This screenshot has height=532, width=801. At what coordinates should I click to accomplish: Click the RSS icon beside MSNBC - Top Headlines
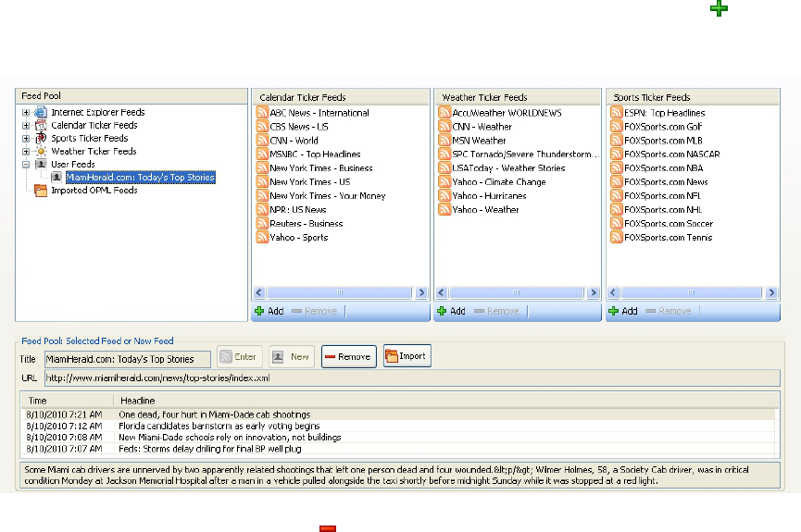click(262, 155)
